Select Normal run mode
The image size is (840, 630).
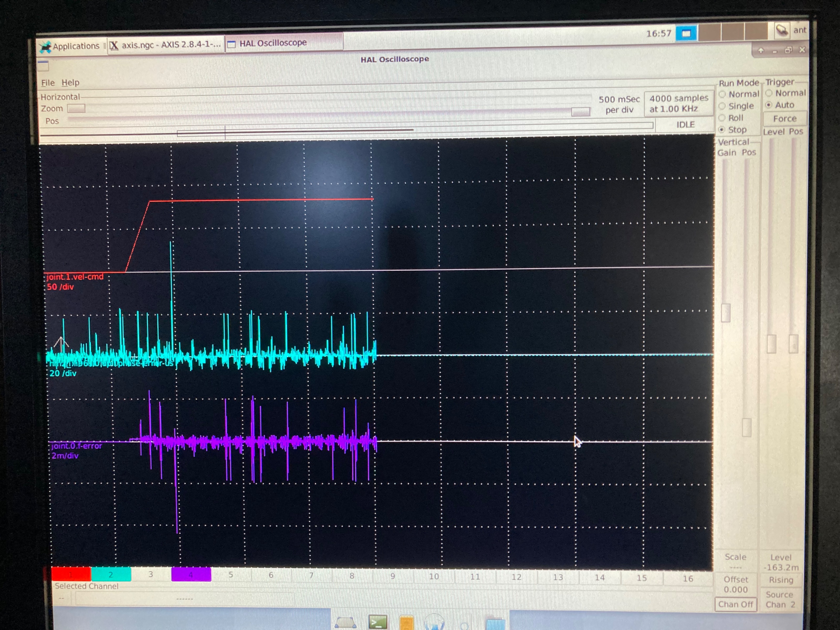[x=739, y=94]
